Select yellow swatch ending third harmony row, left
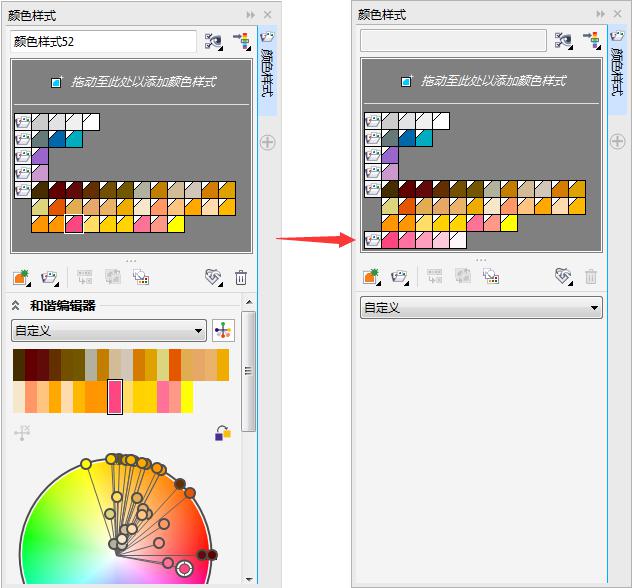The height and width of the screenshot is (588, 632). click(176, 224)
